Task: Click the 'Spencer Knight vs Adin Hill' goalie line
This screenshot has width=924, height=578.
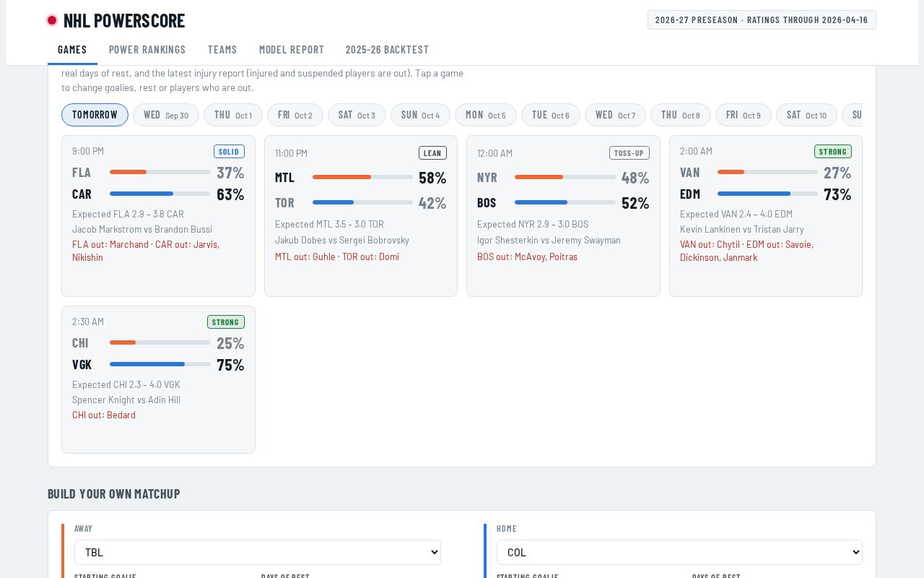Action: tap(126, 400)
